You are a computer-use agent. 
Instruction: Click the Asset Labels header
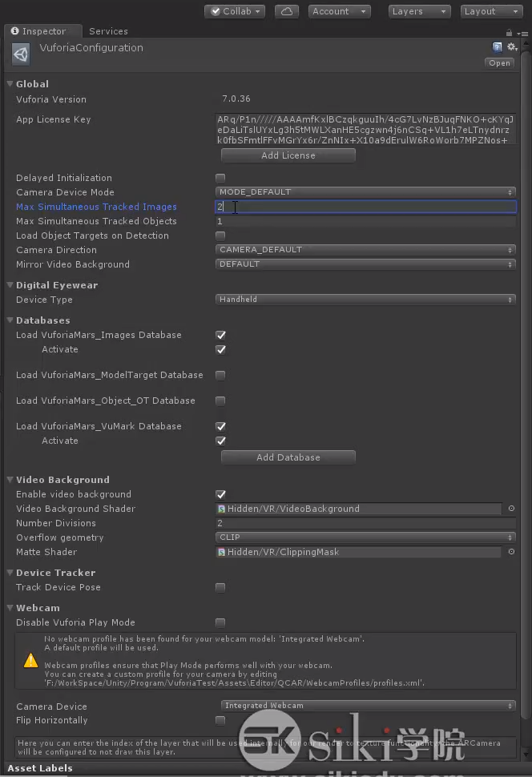(x=40, y=768)
